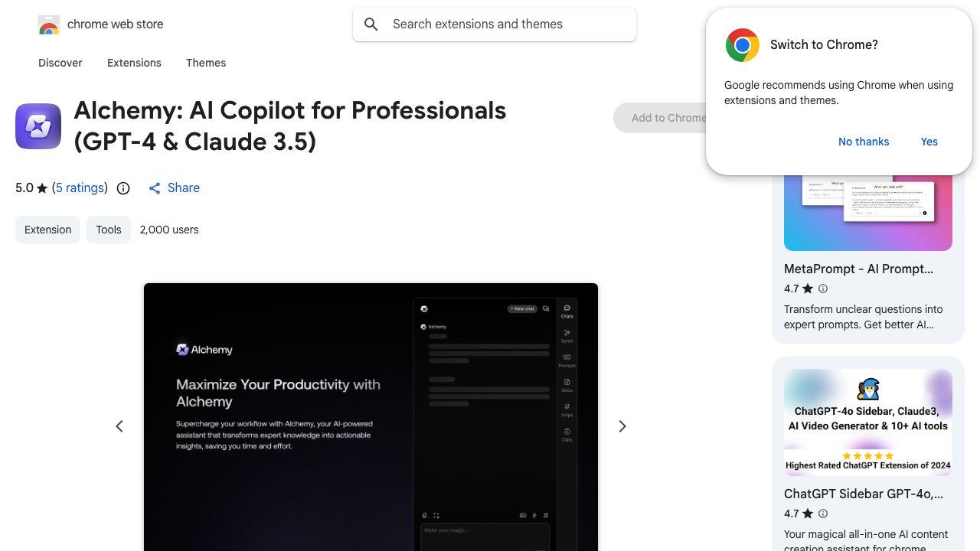Click info icon beside MetaPrompt's 4.7 rating
The width and height of the screenshot is (980, 551).
[823, 289]
